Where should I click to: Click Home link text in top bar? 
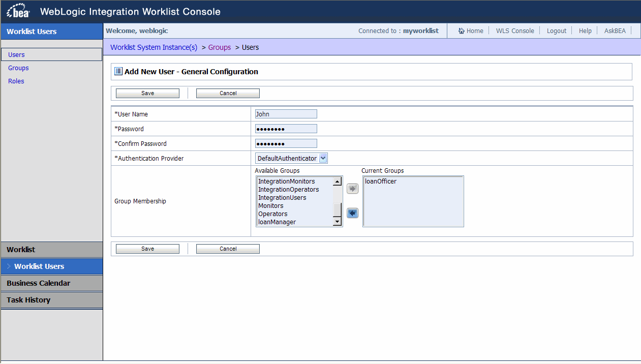[475, 31]
